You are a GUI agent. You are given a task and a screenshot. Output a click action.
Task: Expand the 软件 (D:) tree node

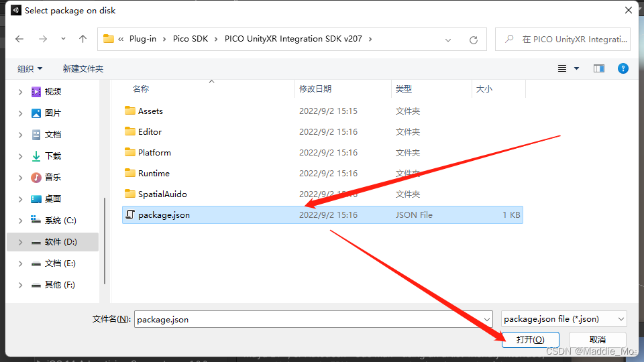20,242
